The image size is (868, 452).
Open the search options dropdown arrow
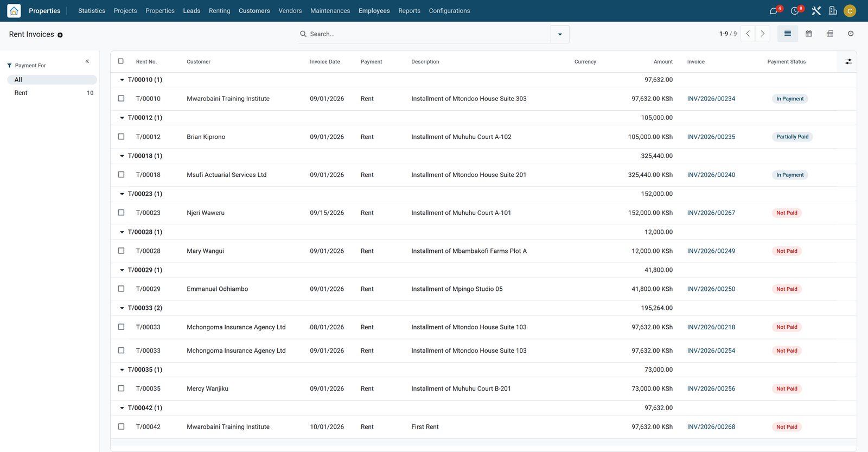560,34
